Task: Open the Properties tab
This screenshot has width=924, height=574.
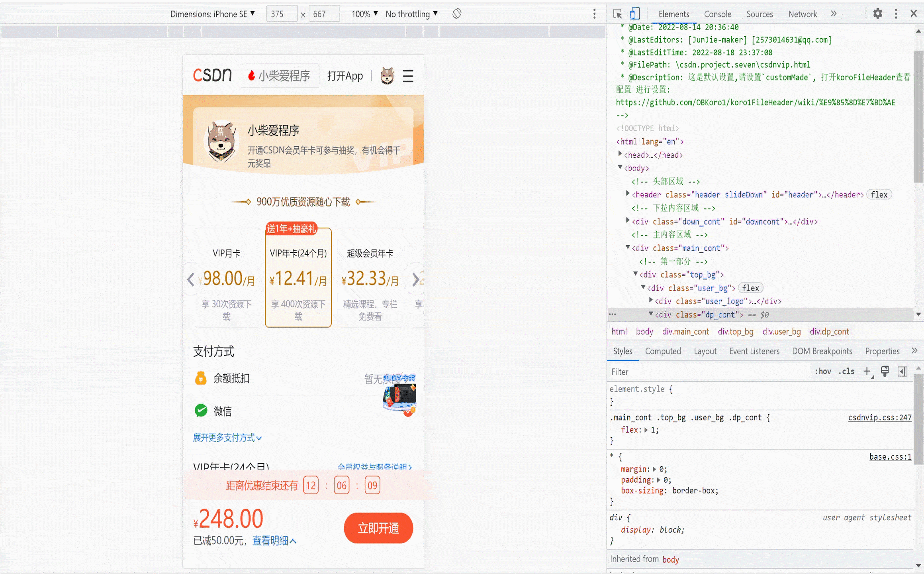Action: point(882,351)
